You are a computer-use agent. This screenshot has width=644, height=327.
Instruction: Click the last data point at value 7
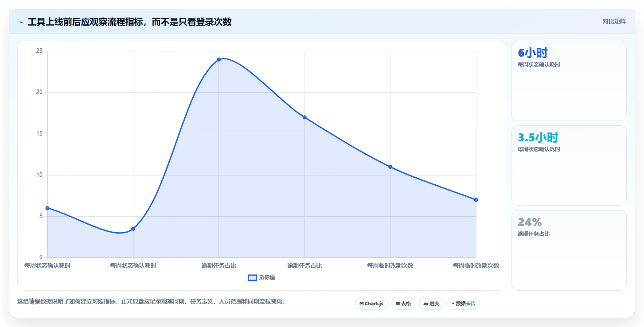[476, 200]
